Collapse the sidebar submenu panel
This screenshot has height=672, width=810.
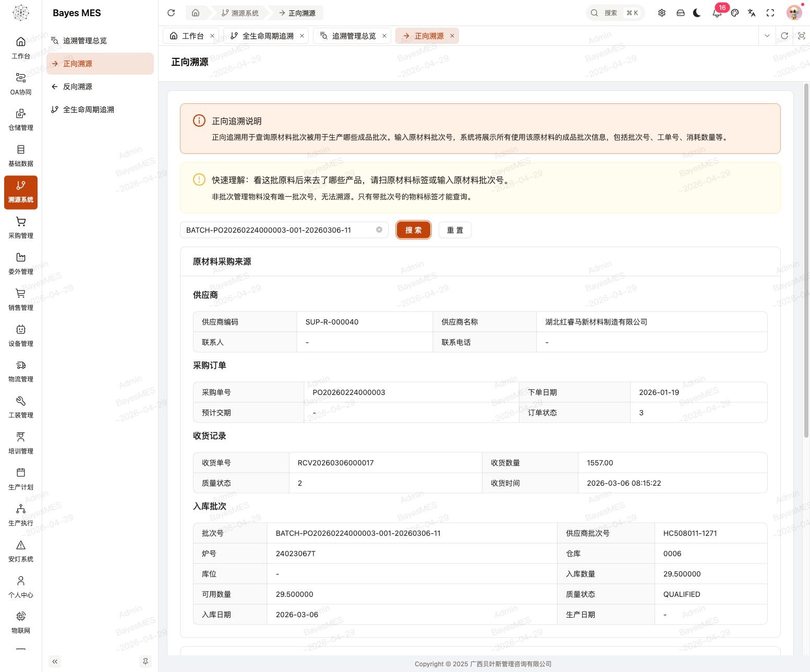point(55,662)
